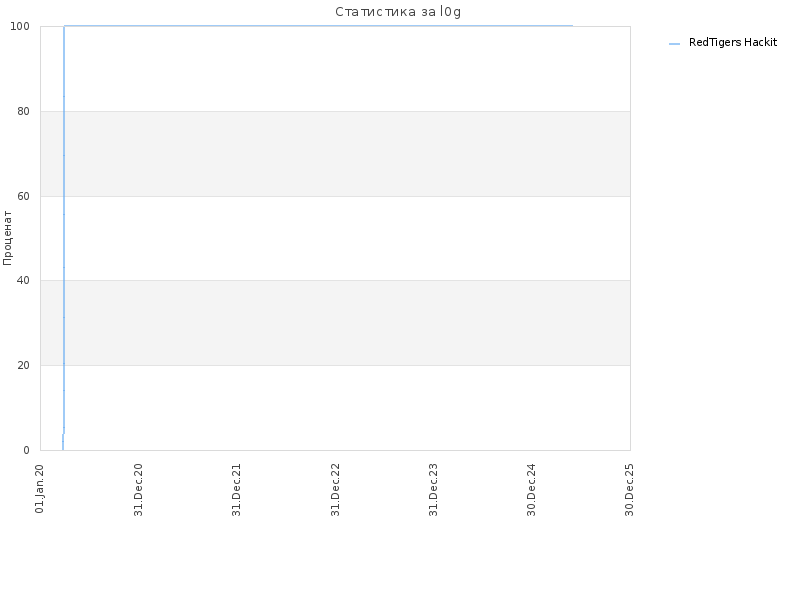This screenshot has height=600, width=800.
Task: Click the blue legend line marker
Action: [x=674, y=44]
